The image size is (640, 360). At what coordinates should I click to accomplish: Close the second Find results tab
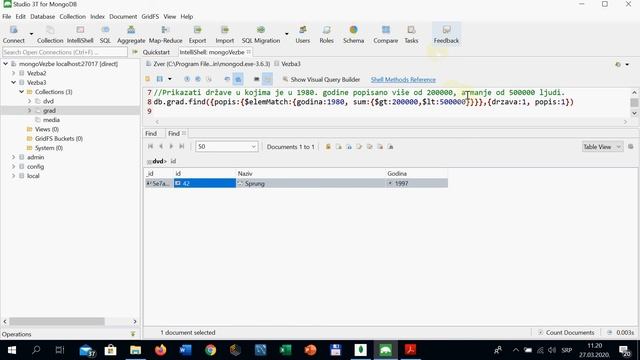tap(184, 133)
